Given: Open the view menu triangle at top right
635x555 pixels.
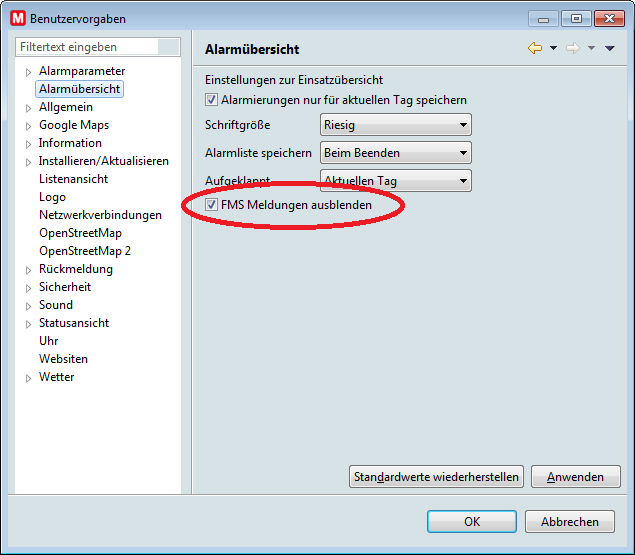Looking at the screenshot, I should (x=609, y=49).
